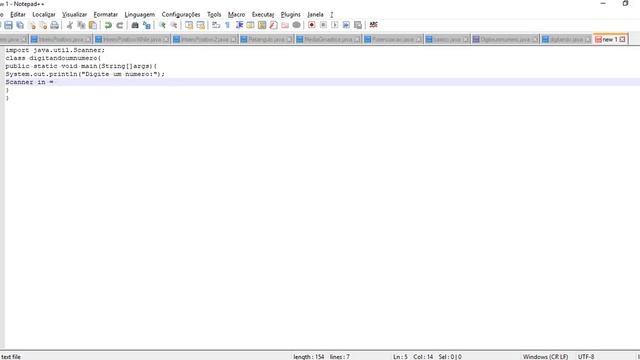The width and height of the screenshot is (640, 360).
Task: Click the length : 154 status text
Action: [309, 357]
